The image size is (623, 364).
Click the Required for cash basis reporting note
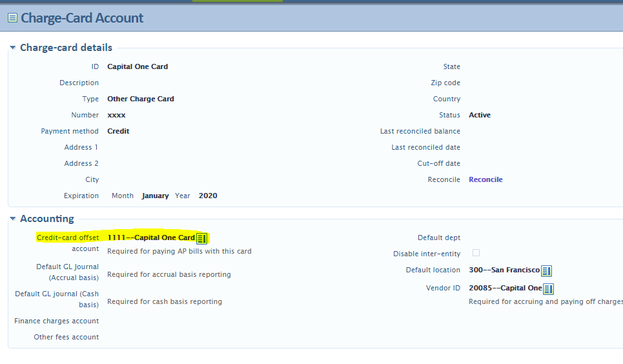point(165,301)
